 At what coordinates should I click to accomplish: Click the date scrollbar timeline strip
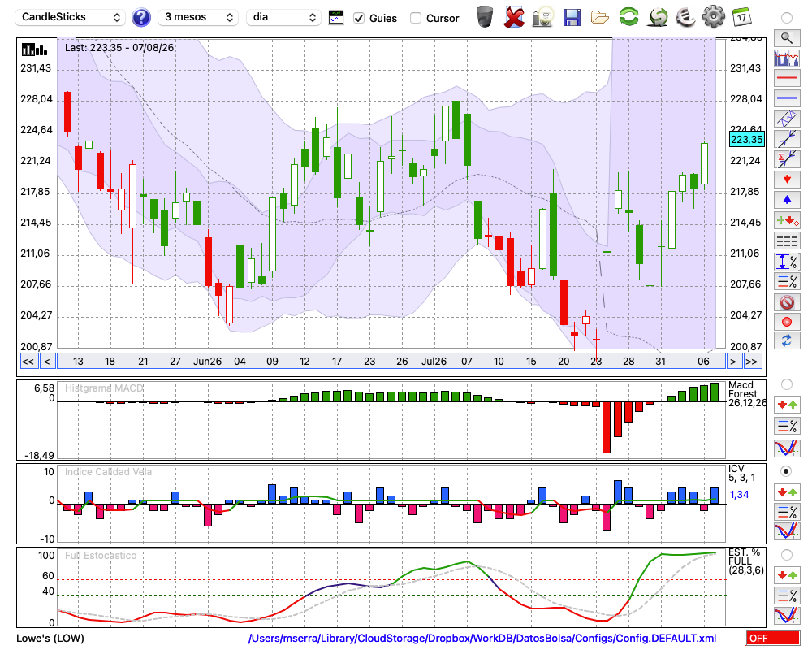coord(391,362)
